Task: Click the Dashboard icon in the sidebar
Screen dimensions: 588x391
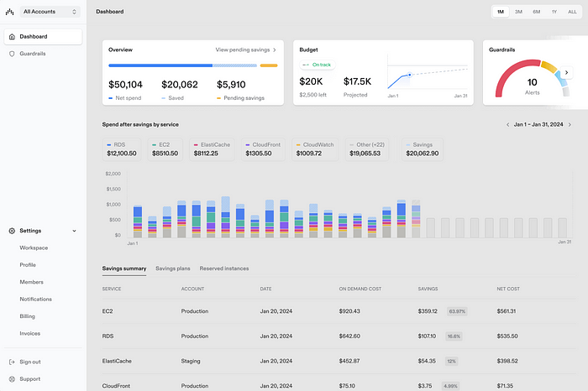Action: click(x=12, y=37)
